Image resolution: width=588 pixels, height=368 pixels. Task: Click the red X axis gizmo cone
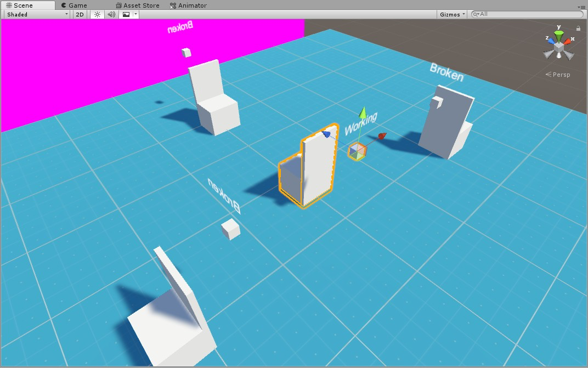(x=568, y=41)
